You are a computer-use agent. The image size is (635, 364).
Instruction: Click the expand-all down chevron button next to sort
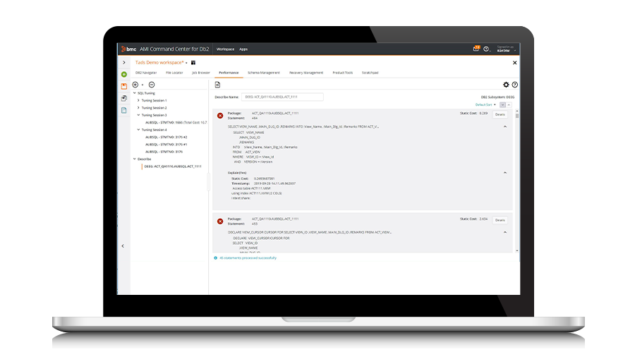pyautogui.click(x=502, y=105)
